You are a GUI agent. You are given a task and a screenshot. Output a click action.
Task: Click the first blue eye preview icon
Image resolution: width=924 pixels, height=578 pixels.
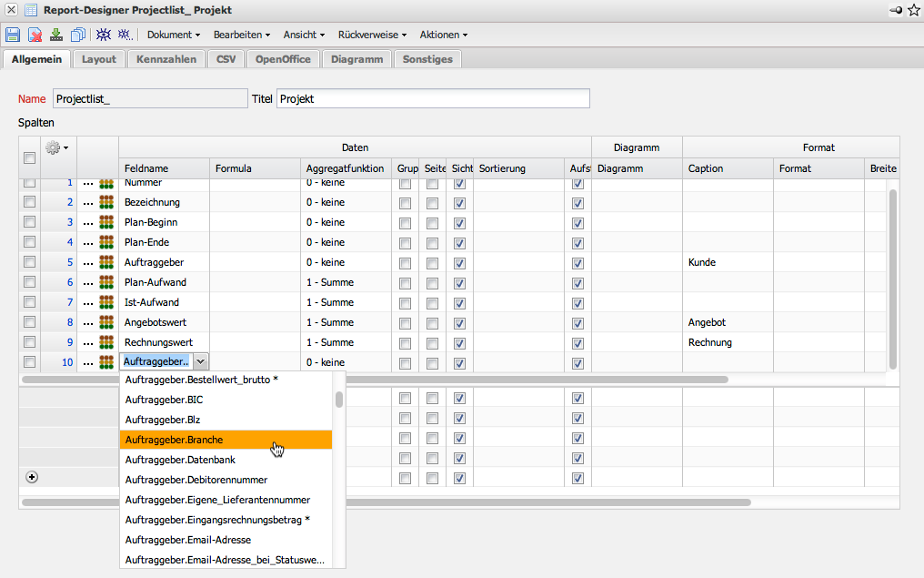(x=103, y=35)
